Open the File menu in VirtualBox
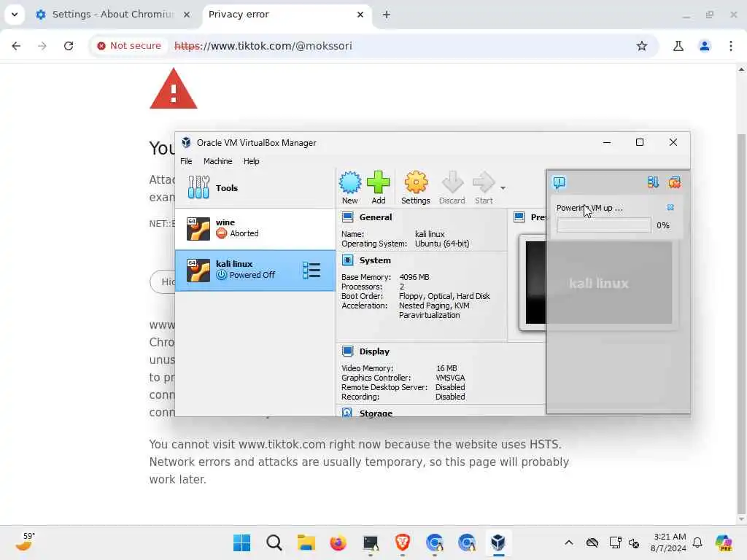This screenshot has height=560, width=747. pyautogui.click(x=186, y=161)
